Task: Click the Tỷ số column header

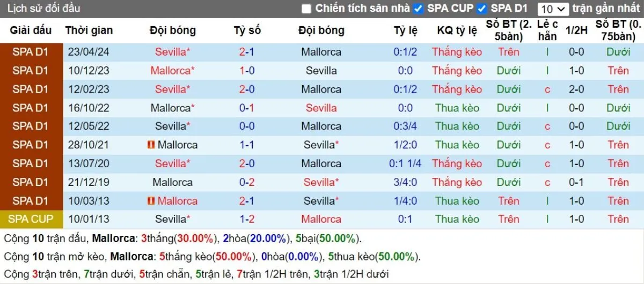Action: pos(247,31)
